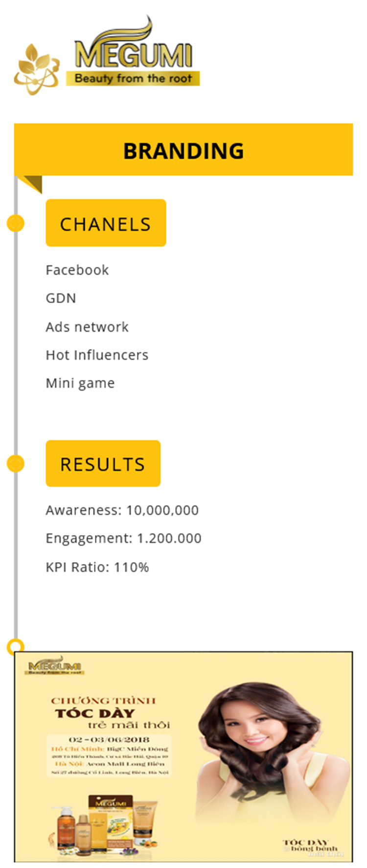Select the BRANDING header banner

(183, 150)
